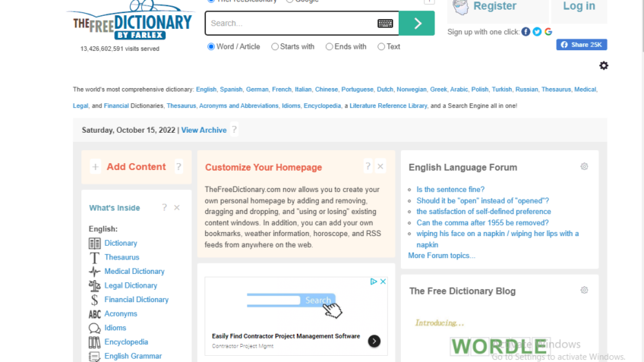Open help question mark for Add Content
The width and height of the screenshot is (644, 362).
(x=178, y=167)
